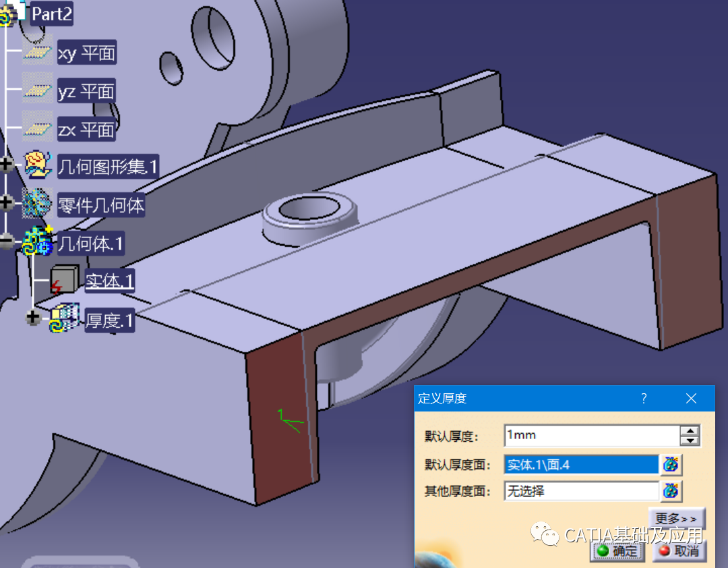Select zx 平面 in the tree
Image resolution: width=728 pixels, height=568 pixels.
pos(86,130)
